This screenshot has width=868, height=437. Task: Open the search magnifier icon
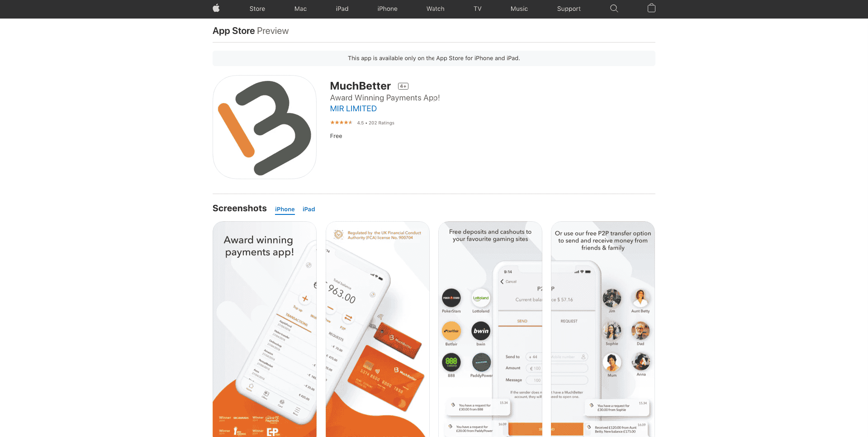(x=614, y=8)
